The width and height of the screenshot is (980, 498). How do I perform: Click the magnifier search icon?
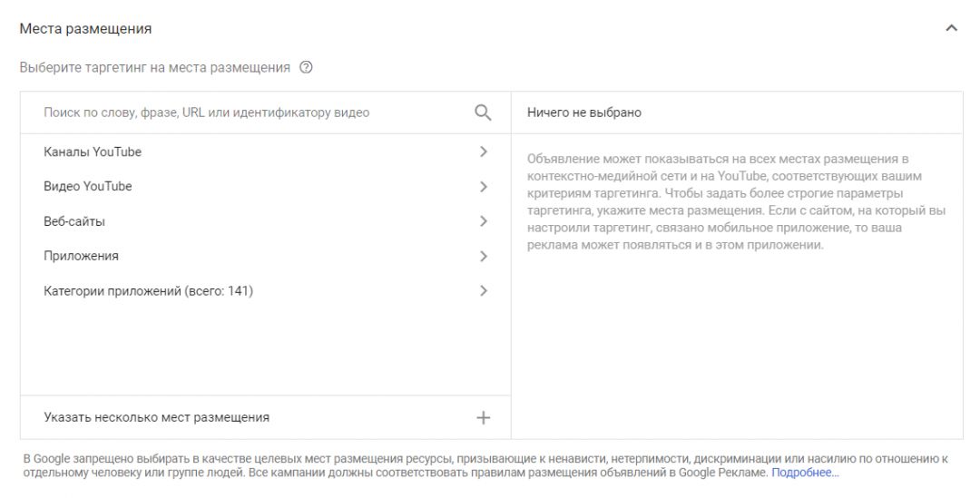click(x=483, y=112)
